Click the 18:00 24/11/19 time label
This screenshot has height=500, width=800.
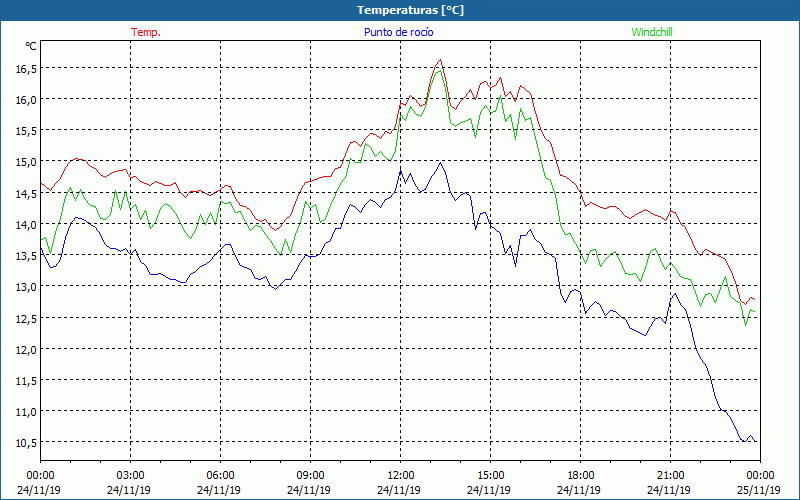579,483
